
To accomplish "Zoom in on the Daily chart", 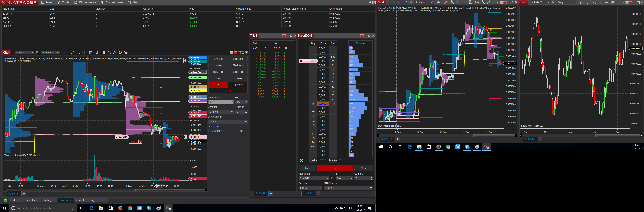I will point(594,2).
